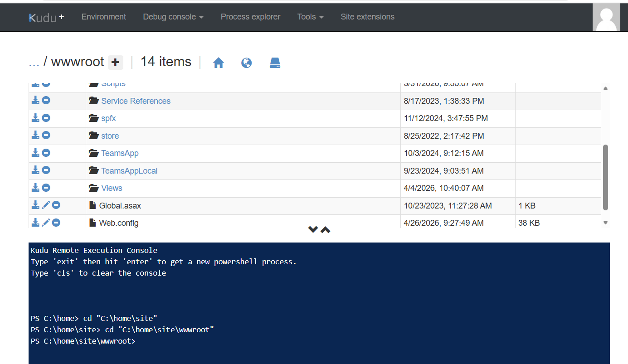This screenshot has height=364, width=628.
Task: Click the store date 8/25/2022
Action: 444,136
